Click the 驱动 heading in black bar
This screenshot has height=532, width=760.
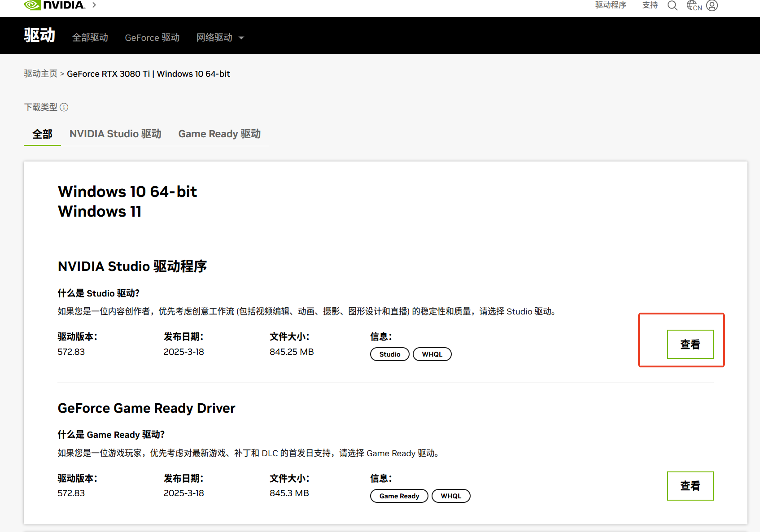[39, 35]
